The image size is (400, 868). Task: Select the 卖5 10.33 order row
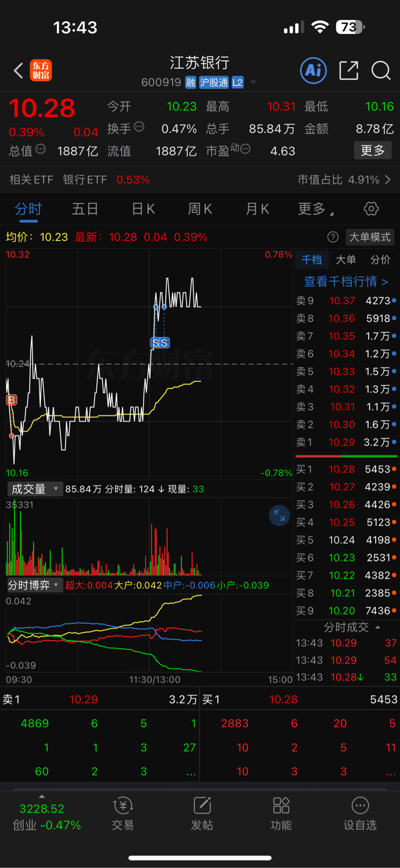pos(346,372)
